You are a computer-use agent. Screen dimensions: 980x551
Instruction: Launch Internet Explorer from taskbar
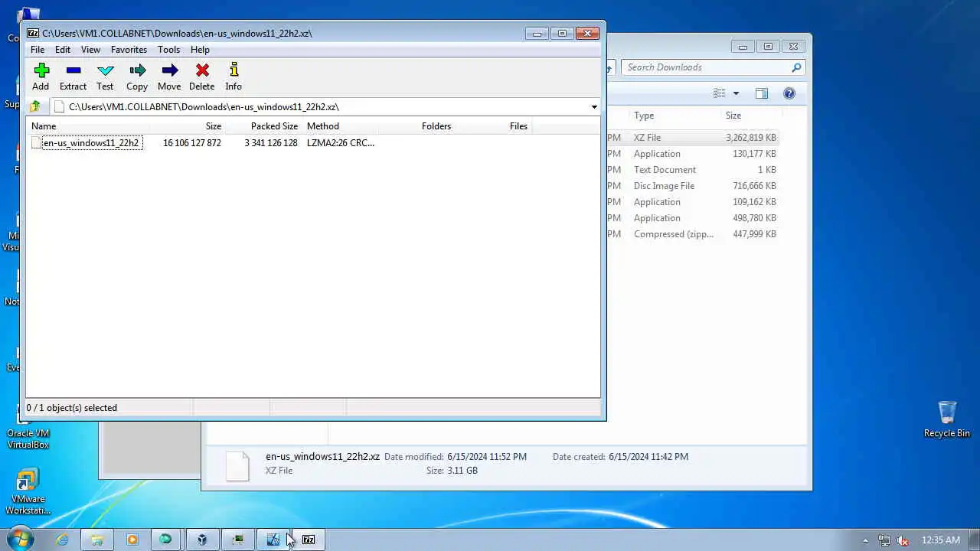point(62,540)
